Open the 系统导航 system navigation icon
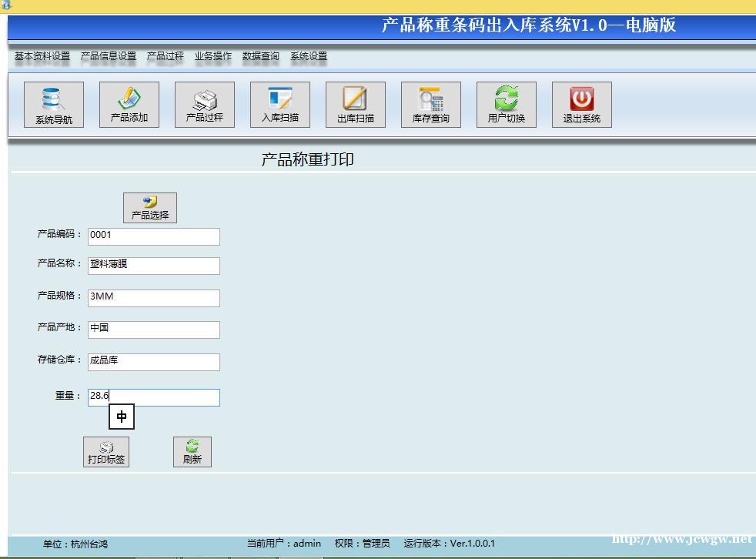 click(54, 105)
